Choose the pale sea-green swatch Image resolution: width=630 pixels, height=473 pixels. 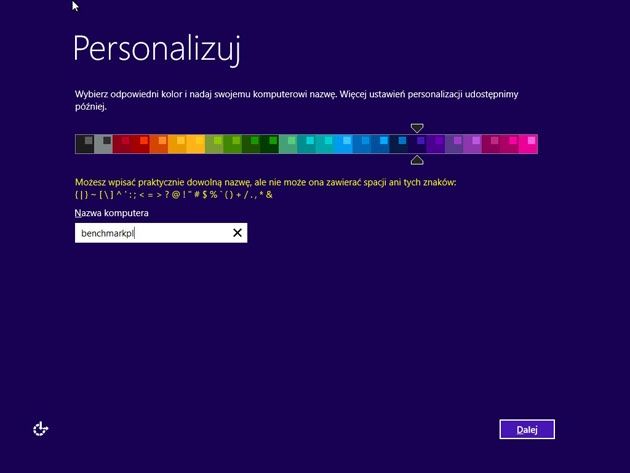288,144
